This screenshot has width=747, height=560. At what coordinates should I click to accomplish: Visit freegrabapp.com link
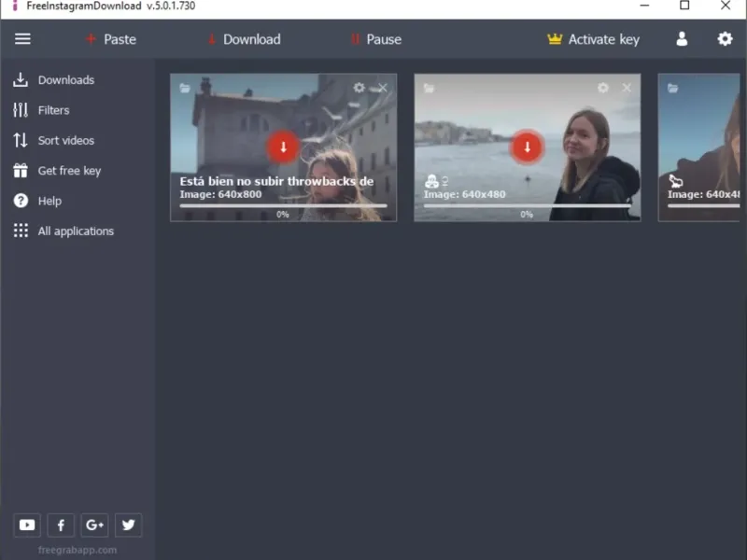point(78,550)
